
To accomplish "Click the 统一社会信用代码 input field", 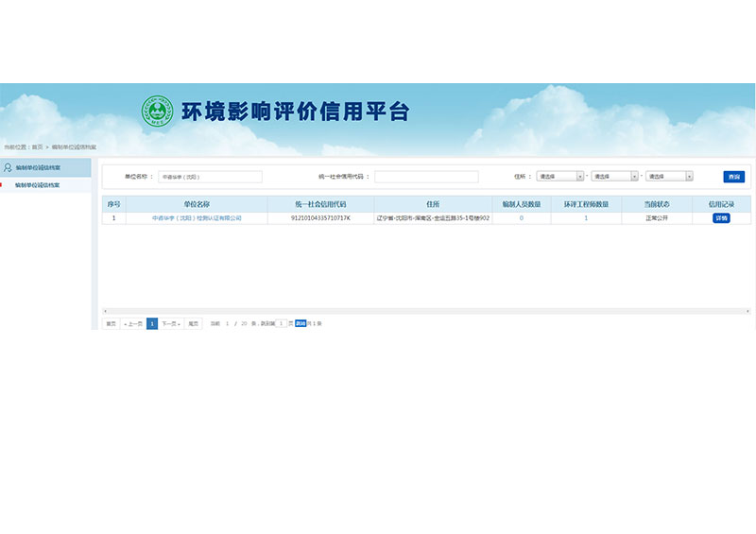I will (426, 177).
